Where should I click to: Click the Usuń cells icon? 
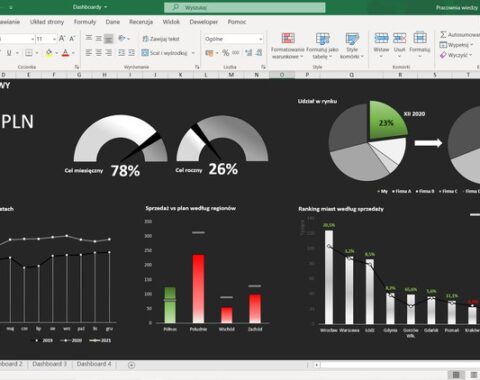pyautogui.click(x=399, y=38)
